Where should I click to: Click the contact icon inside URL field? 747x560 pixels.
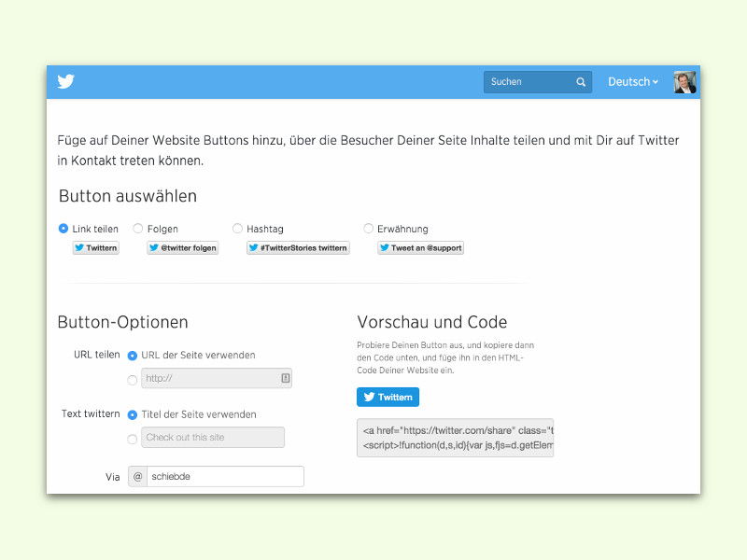coord(286,378)
